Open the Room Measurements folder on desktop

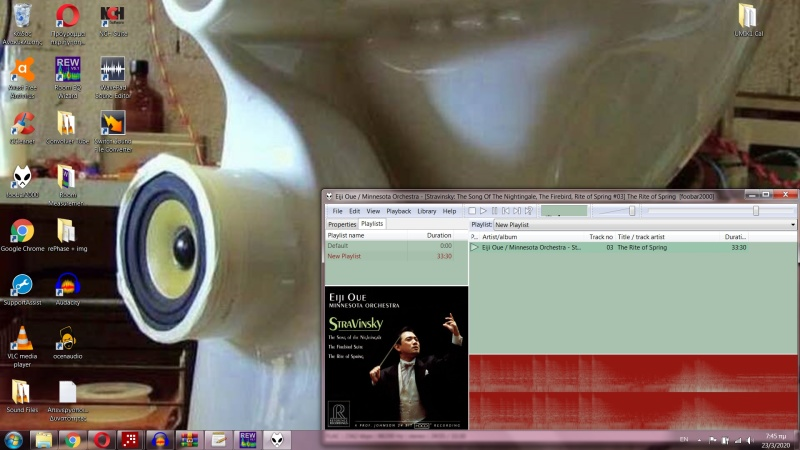(x=68, y=185)
